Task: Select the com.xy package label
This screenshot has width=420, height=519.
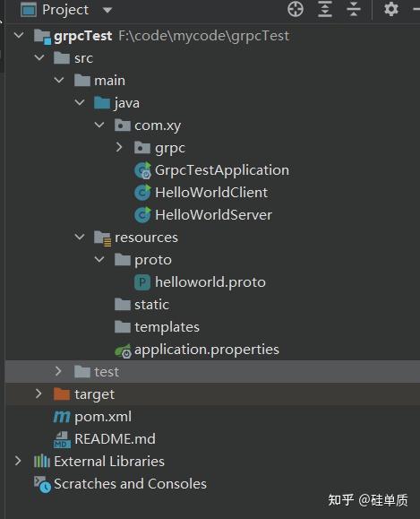Action: [158, 126]
